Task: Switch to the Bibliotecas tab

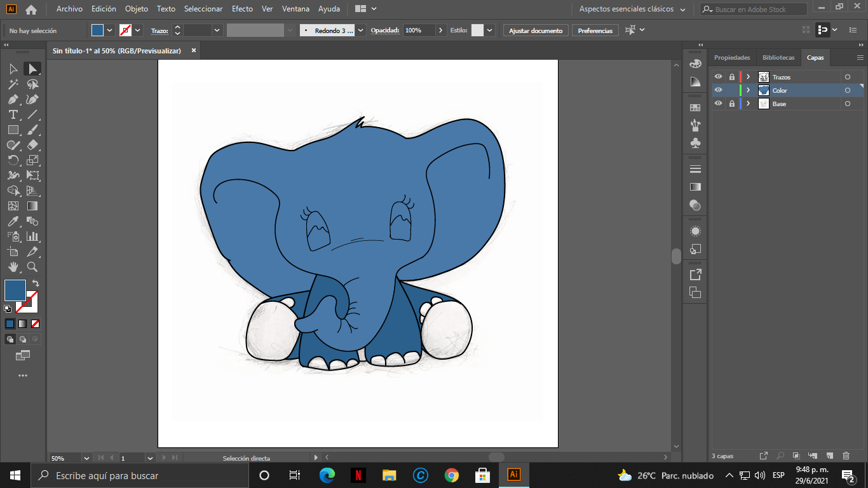Action: (778, 58)
